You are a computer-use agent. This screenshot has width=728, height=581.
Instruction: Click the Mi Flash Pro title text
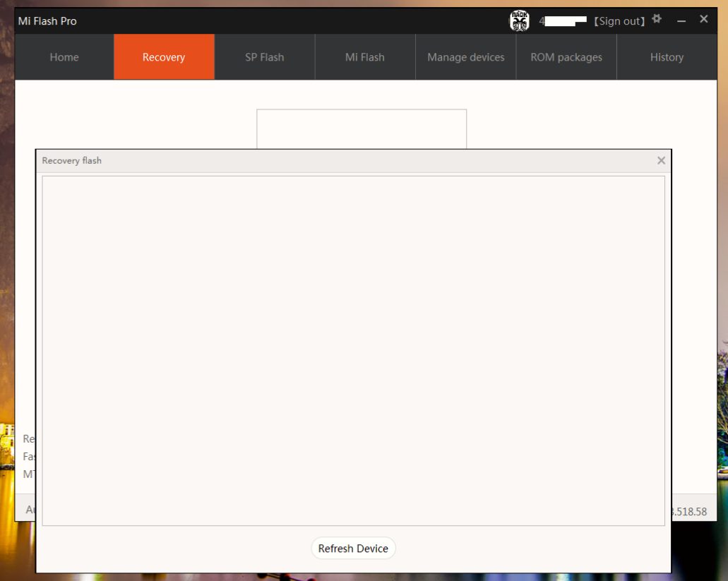click(x=47, y=21)
